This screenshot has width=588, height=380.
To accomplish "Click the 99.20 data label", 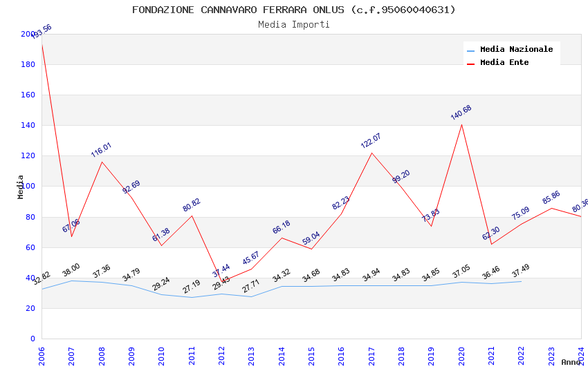I will 401,176.
